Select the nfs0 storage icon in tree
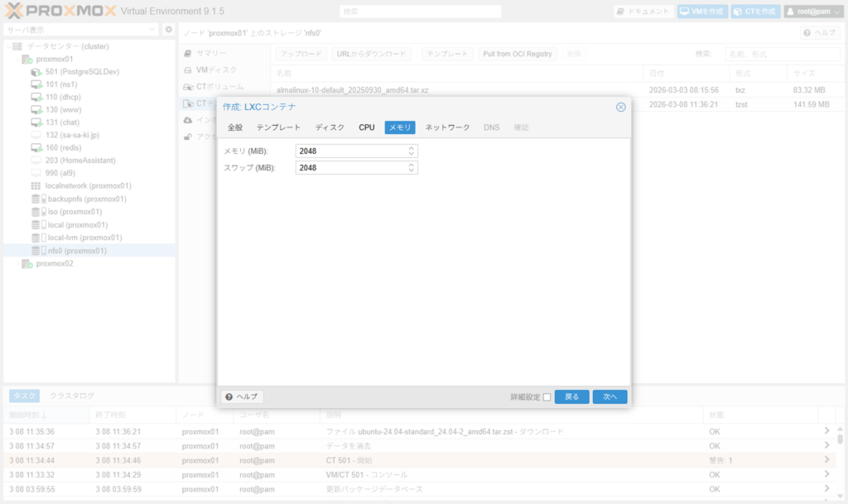 click(37, 251)
